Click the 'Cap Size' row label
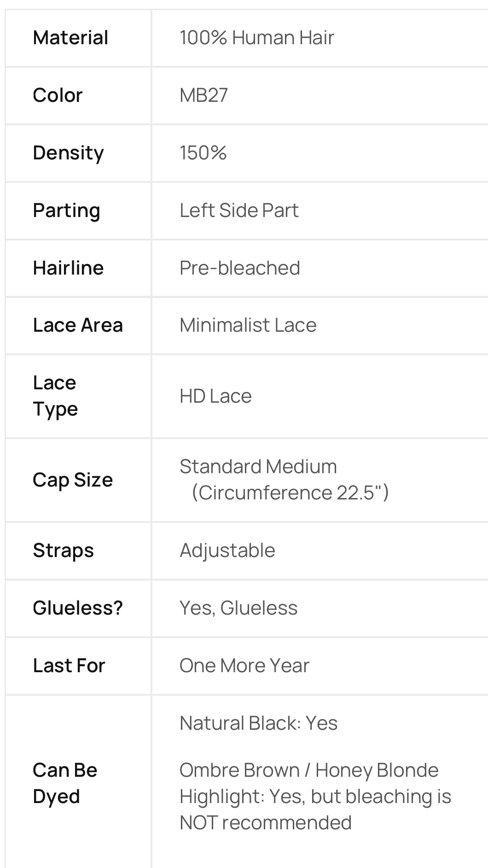 73,480
